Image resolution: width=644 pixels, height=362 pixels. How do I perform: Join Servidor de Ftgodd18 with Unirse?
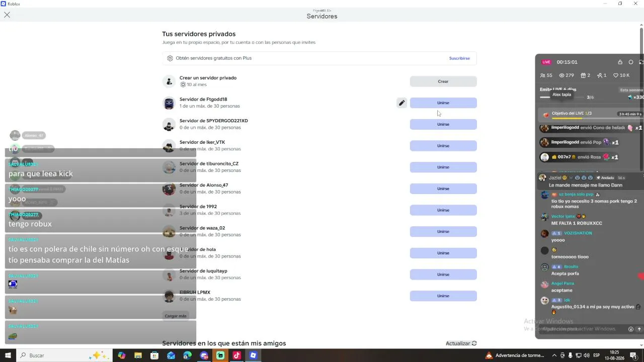[443, 103]
